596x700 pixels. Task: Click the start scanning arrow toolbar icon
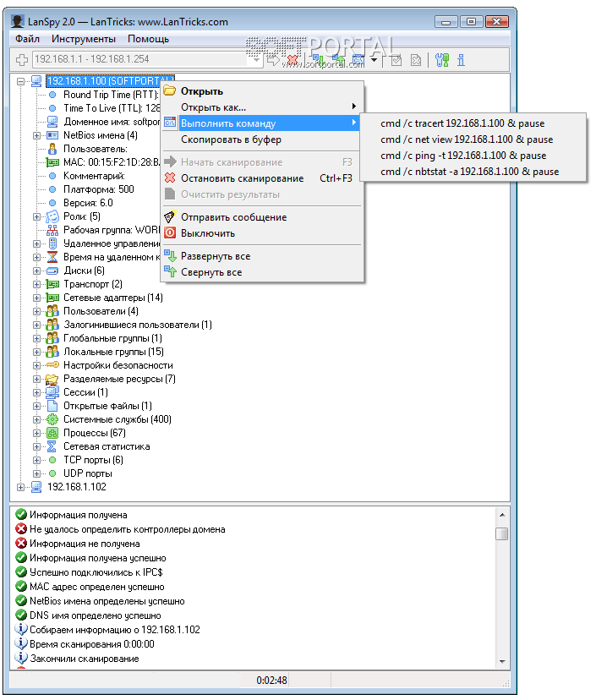273,59
